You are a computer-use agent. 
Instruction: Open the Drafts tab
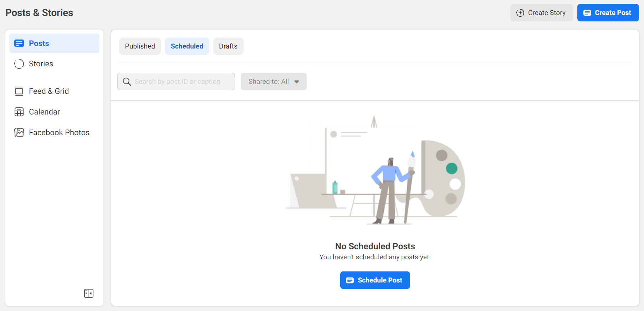(x=228, y=46)
